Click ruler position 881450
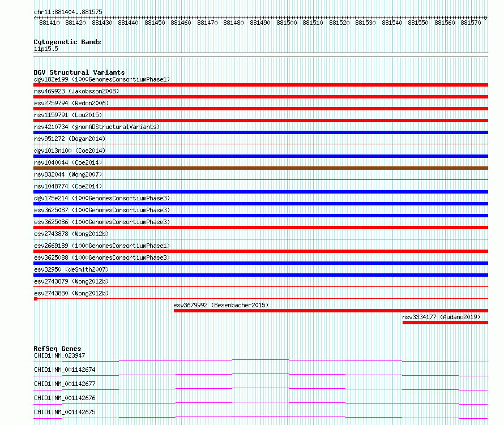The width and height of the screenshot is (504, 425). (155, 23)
